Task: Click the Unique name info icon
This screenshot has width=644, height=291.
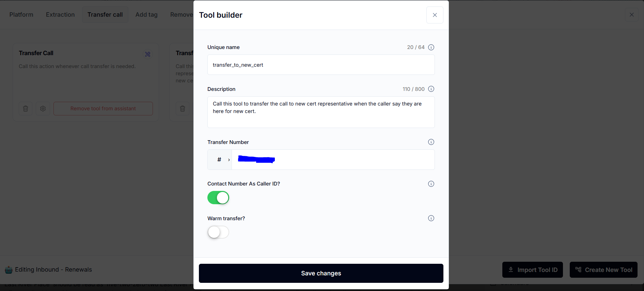Action: click(x=431, y=47)
